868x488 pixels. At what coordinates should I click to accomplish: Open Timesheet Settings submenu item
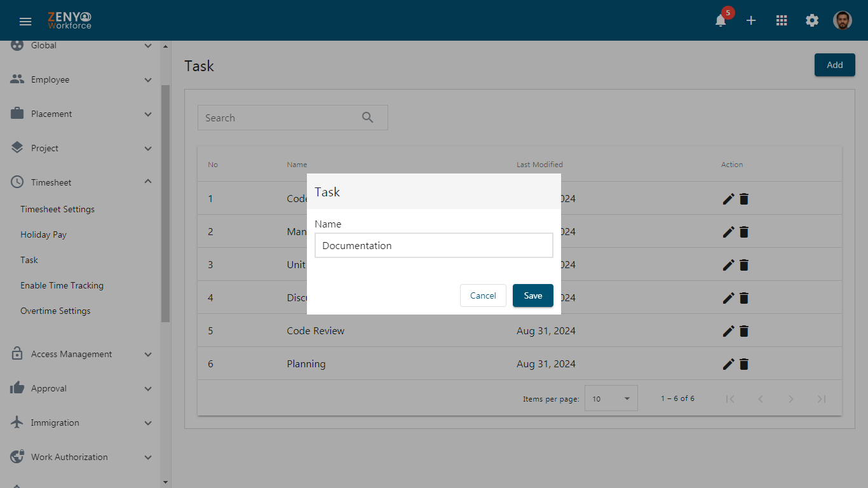[x=57, y=209]
